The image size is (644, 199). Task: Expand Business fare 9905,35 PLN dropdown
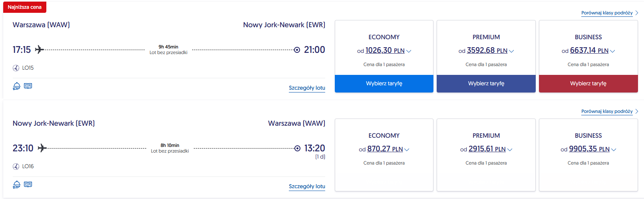(614, 150)
